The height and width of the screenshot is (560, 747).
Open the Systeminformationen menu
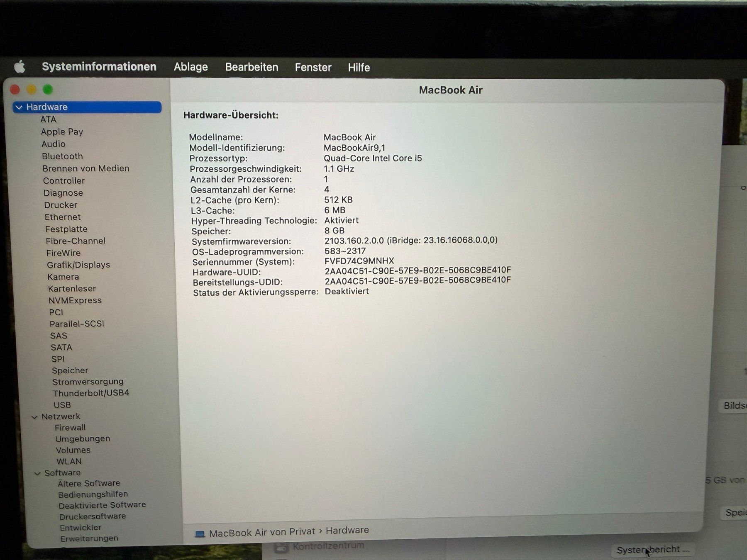tap(99, 67)
